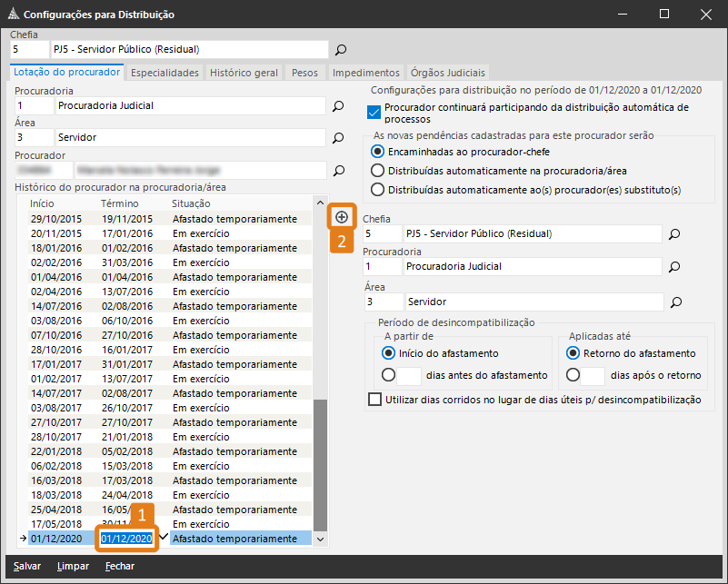
Task: Click the search icon beside top Chefia field
Action: [x=341, y=50]
